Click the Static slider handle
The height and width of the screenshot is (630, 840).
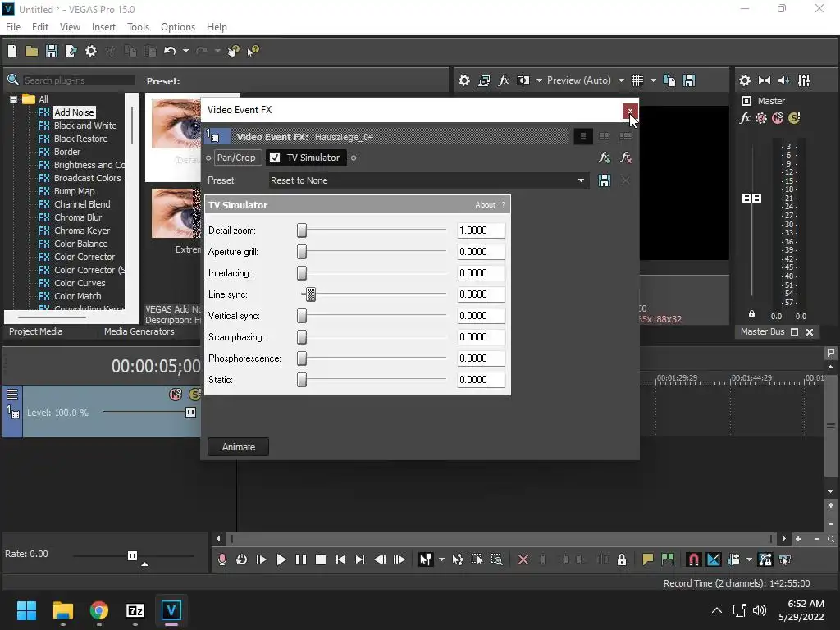click(302, 379)
